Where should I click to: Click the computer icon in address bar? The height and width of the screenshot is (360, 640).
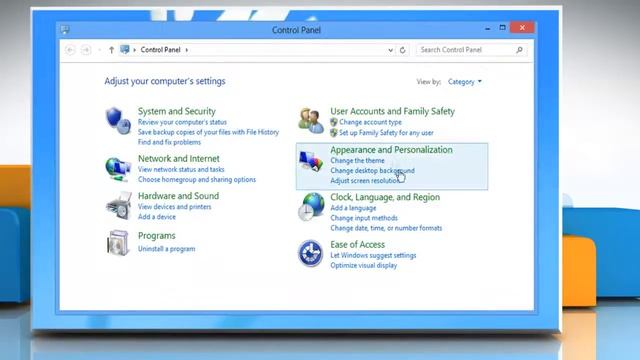(125, 49)
